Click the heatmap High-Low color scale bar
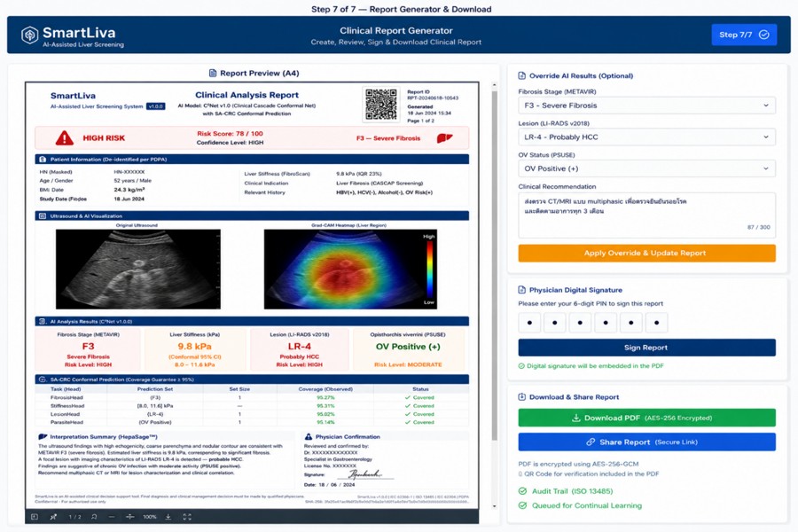Viewport: 798px width, 532px height. click(x=429, y=269)
